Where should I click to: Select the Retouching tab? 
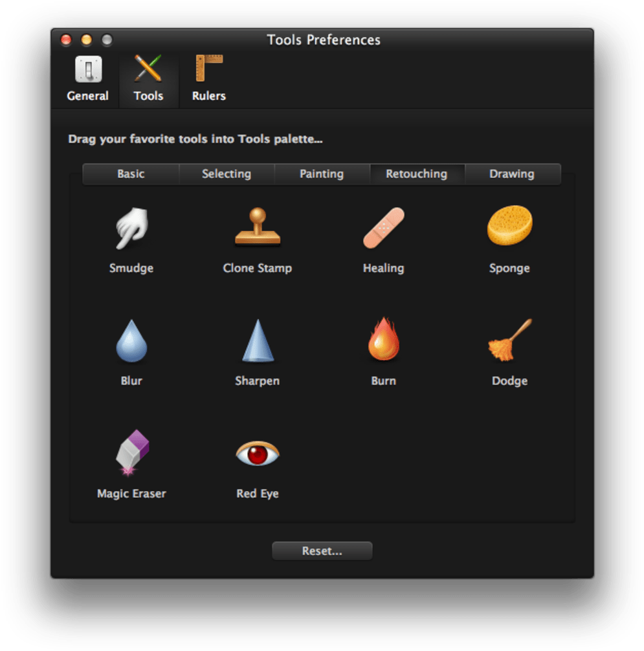click(417, 174)
